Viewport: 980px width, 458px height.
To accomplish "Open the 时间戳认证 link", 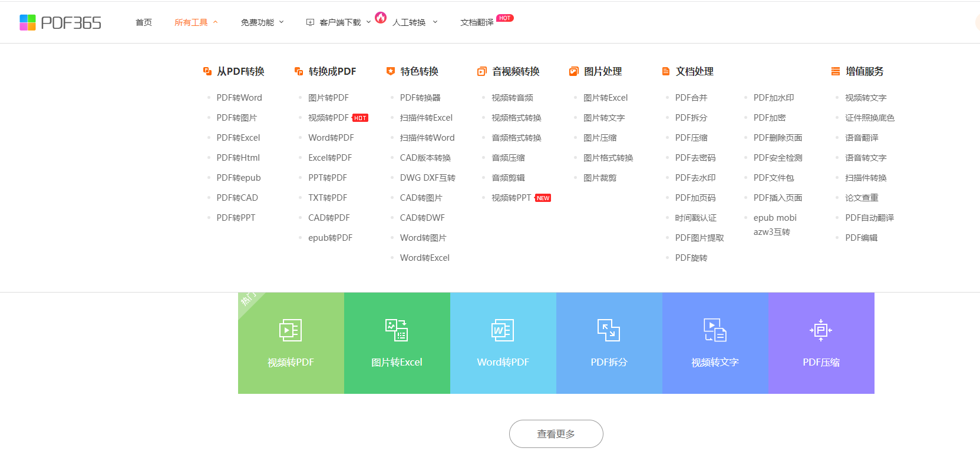I will (x=696, y=218).
